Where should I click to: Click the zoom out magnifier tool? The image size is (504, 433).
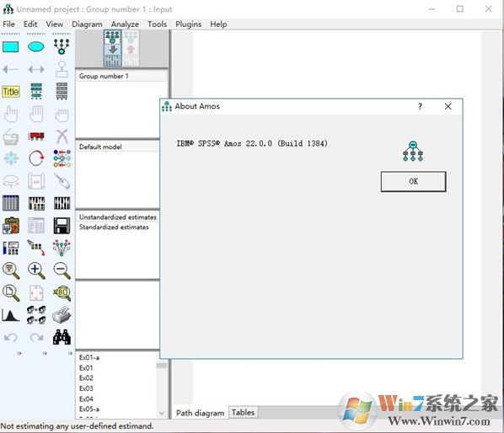point(62,270)
